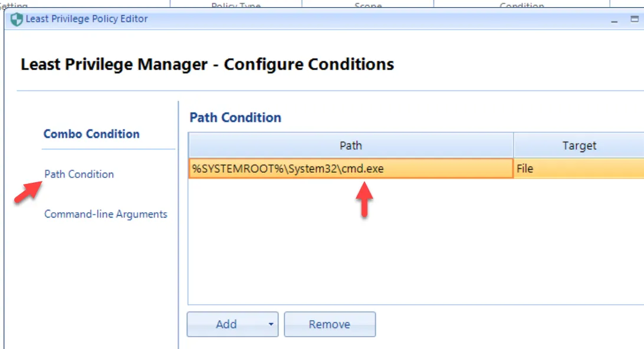
Task: Select the cmd.exe path cell
Action: 350,169
